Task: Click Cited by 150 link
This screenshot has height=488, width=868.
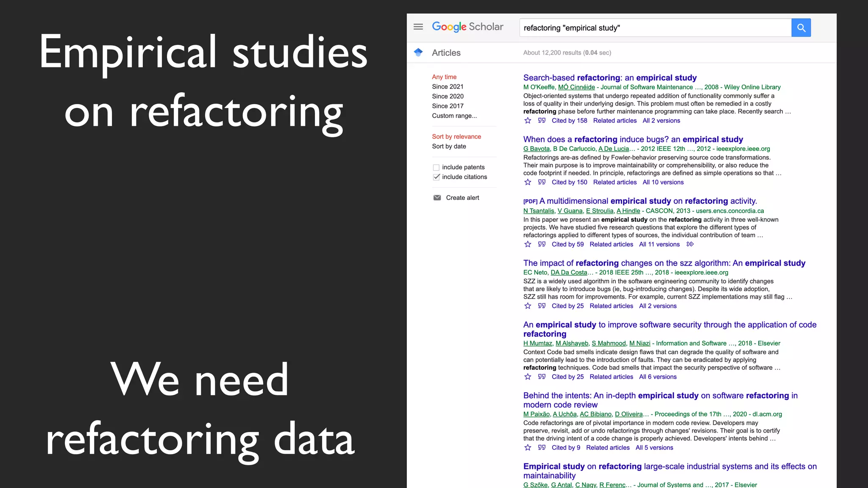Action: [x=569, y=182]
